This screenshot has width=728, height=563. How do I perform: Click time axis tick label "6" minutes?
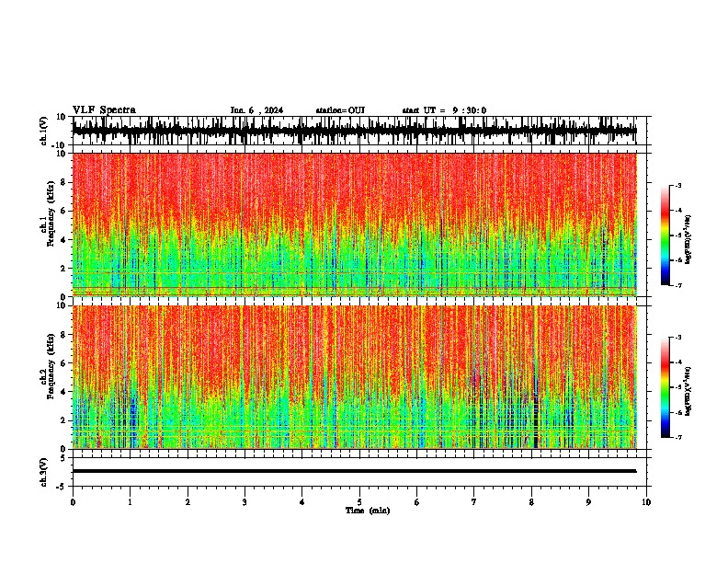[417, 502]
